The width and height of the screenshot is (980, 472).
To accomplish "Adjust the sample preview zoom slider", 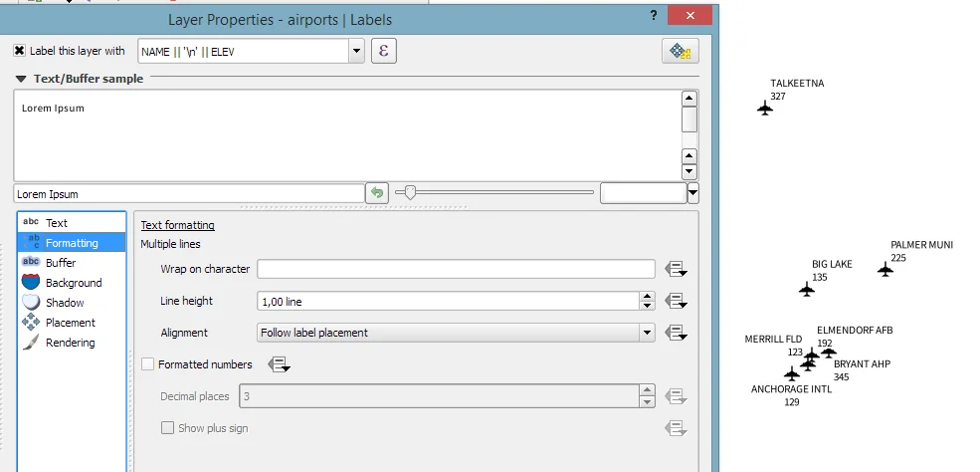I will (x=410, y=192).
